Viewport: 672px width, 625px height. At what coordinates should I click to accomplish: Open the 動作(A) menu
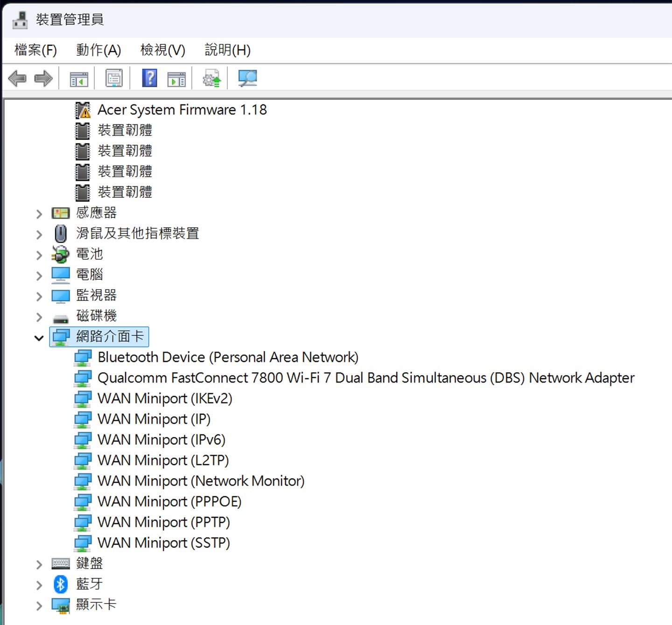pyautogui.click(x=98, y=50)
